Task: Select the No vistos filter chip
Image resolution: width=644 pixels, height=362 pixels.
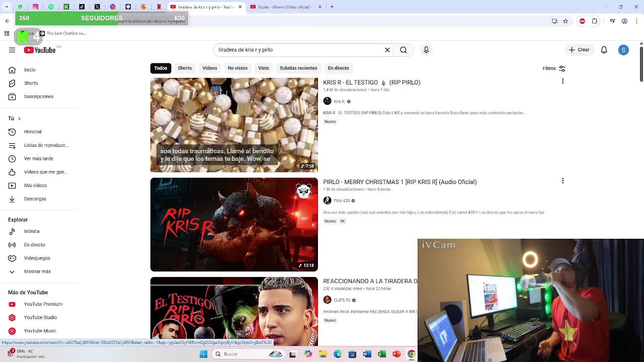Action: tap(237, 68)
